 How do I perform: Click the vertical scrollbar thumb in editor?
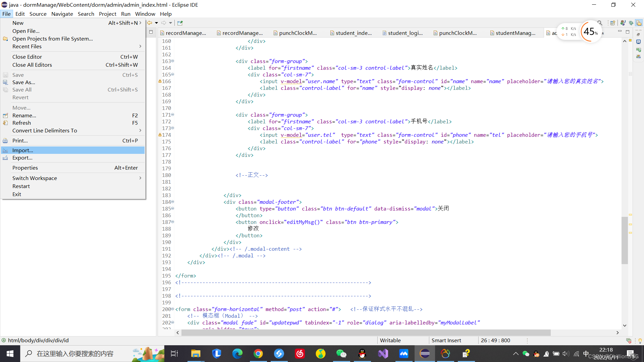[625, 240]
